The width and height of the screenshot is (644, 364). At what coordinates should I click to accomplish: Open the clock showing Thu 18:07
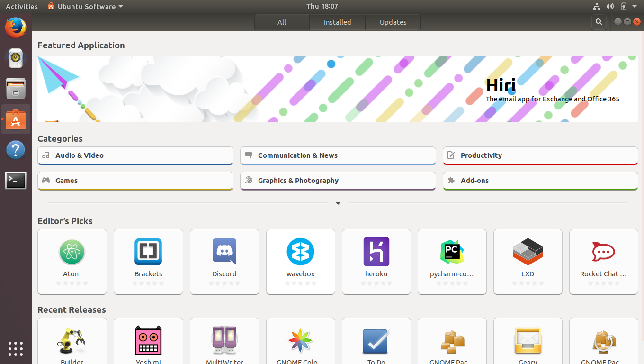tap(322, 6)
